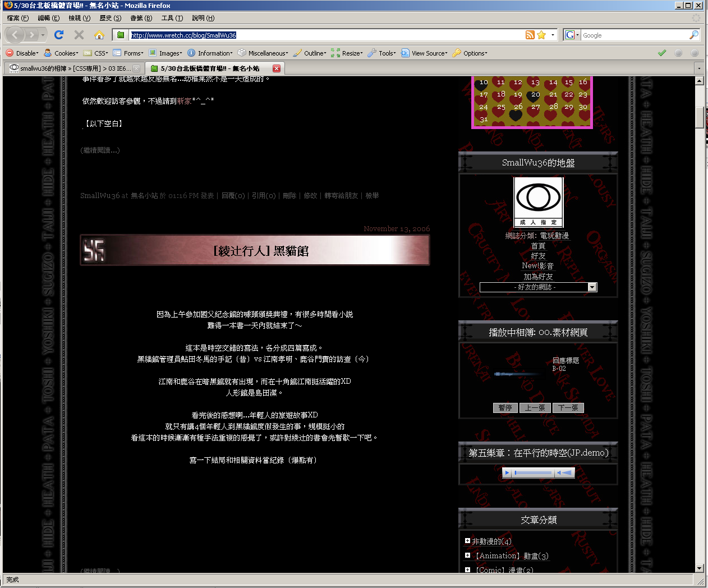
Task: Open the [綾辻行人] 黑貓館 post title
Action: tap(261, 251)
